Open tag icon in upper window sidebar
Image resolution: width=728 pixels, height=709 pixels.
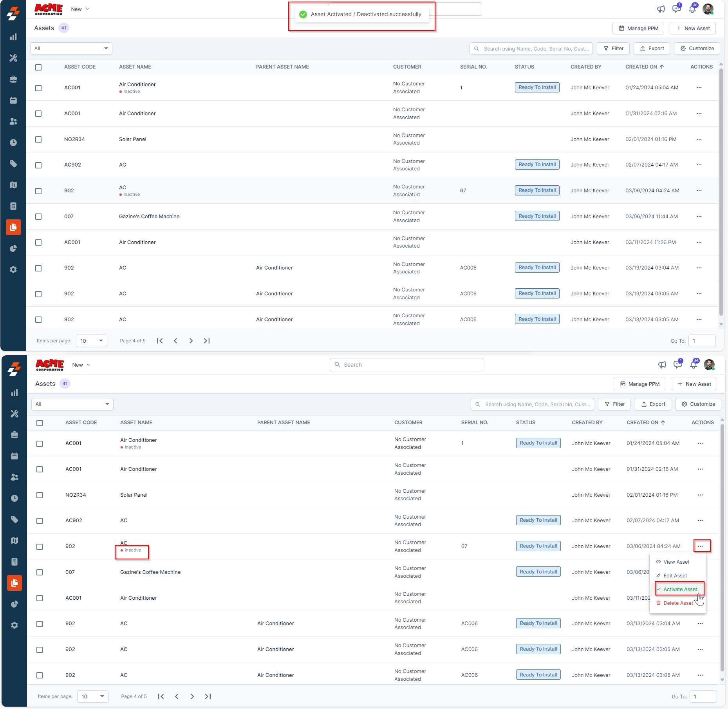click(x=13, y=164)
